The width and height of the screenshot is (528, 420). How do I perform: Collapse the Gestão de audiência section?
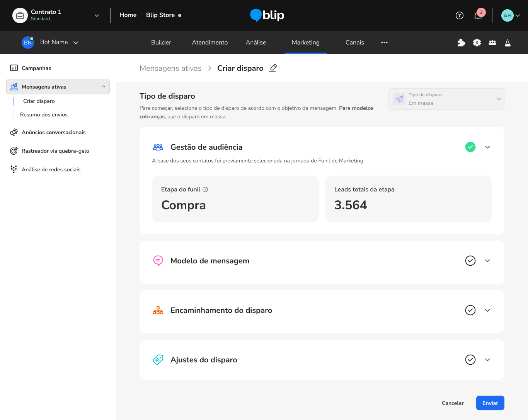tap(487, 147)
